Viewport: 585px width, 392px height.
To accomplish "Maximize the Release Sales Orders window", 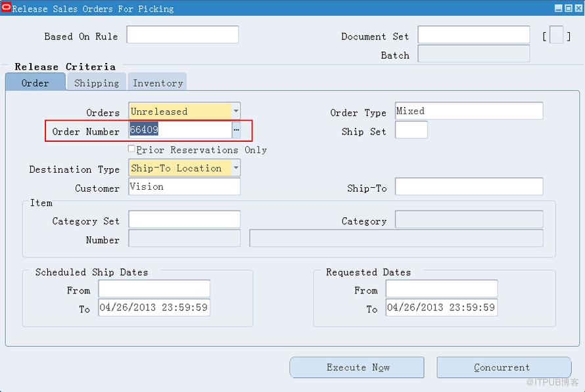I will coord(568,8).
